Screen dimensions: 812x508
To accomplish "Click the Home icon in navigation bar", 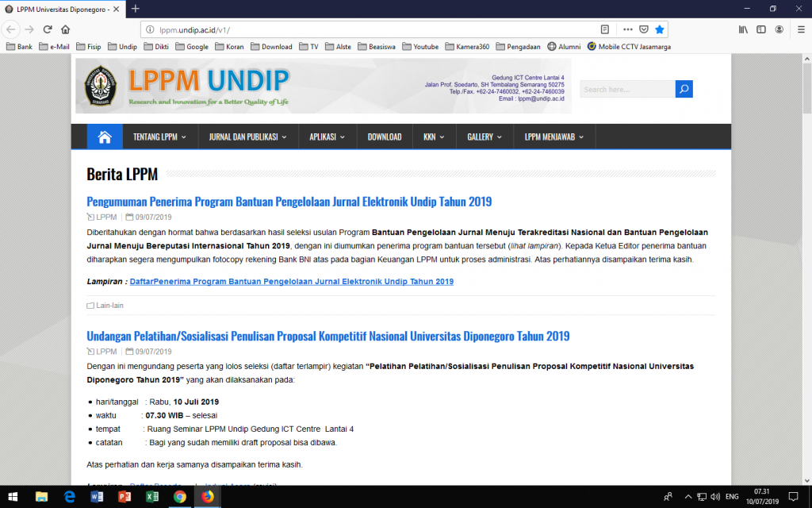I will pos(104,137).
